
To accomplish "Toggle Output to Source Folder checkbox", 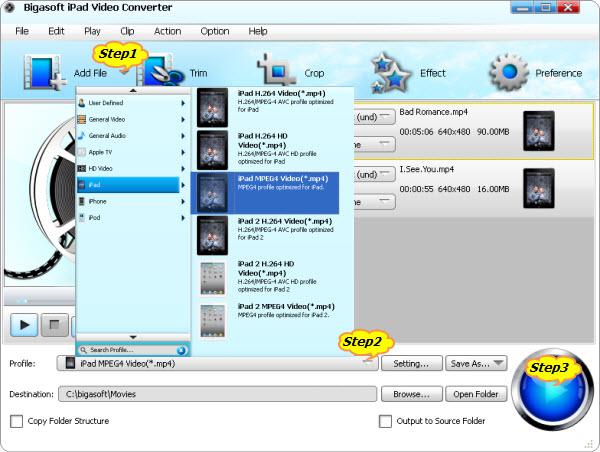I will tap(386, 421).
